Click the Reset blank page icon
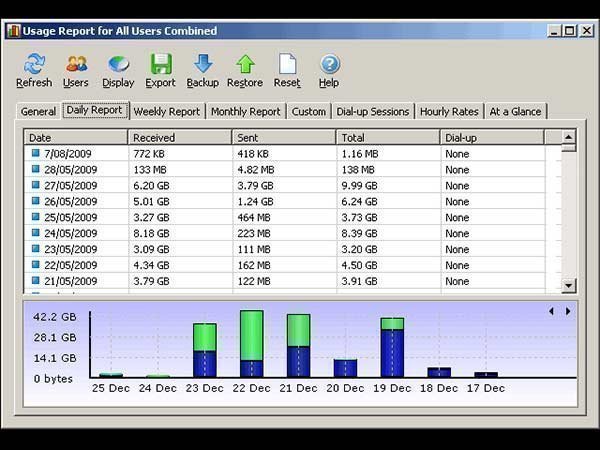The image size is (600, 450). click(287, 65)
